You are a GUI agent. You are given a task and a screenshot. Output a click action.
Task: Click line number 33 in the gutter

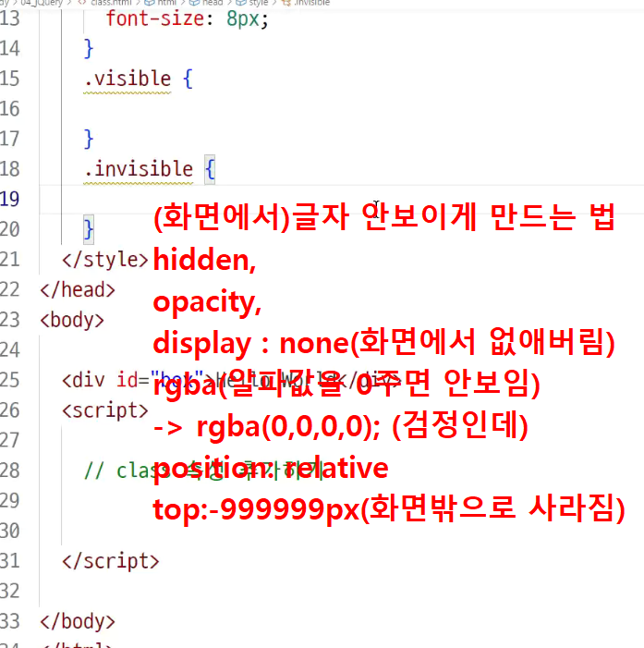(x=9, y=621)
